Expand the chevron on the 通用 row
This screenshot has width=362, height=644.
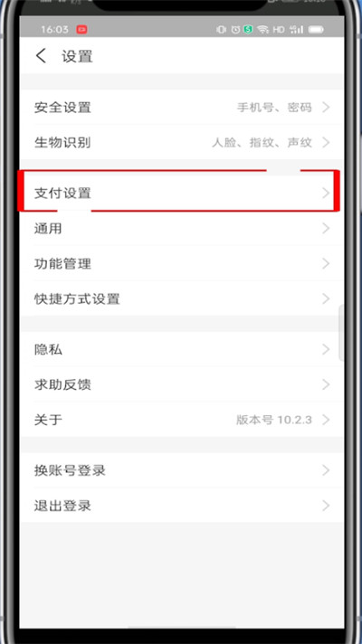326,228
